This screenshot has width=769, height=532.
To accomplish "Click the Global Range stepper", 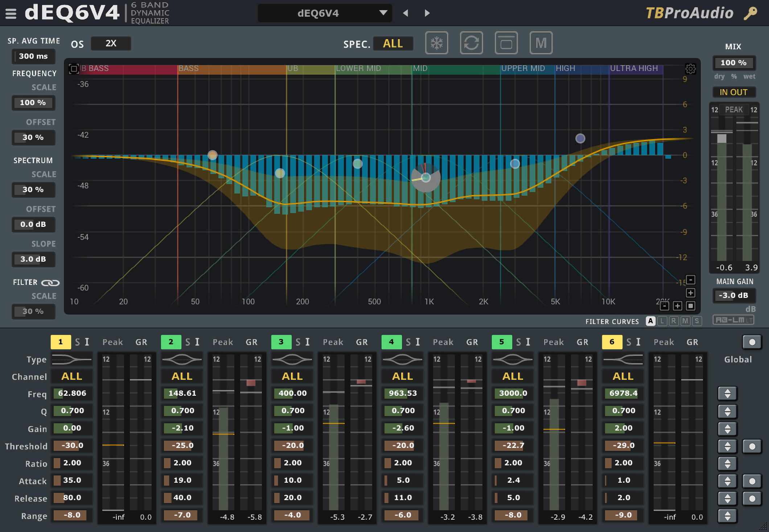I will [x=727, y=516].
